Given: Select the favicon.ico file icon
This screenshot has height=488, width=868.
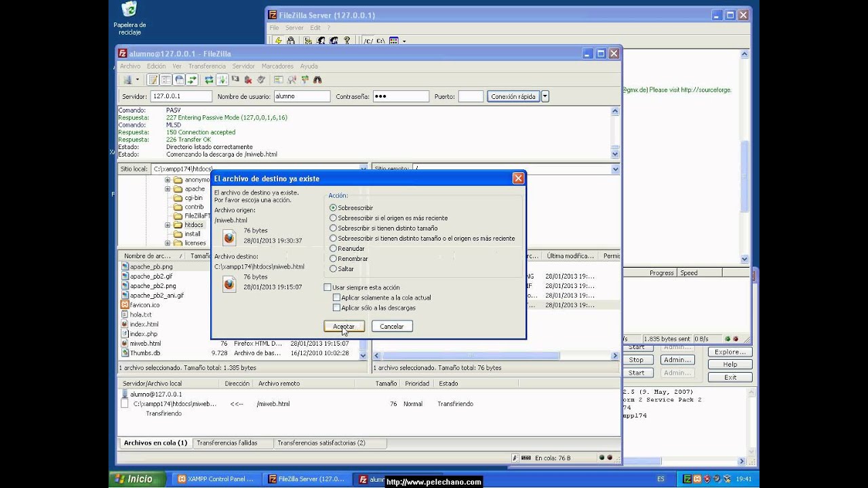Looking at the screenshot, I should click(x=125, y=305).
